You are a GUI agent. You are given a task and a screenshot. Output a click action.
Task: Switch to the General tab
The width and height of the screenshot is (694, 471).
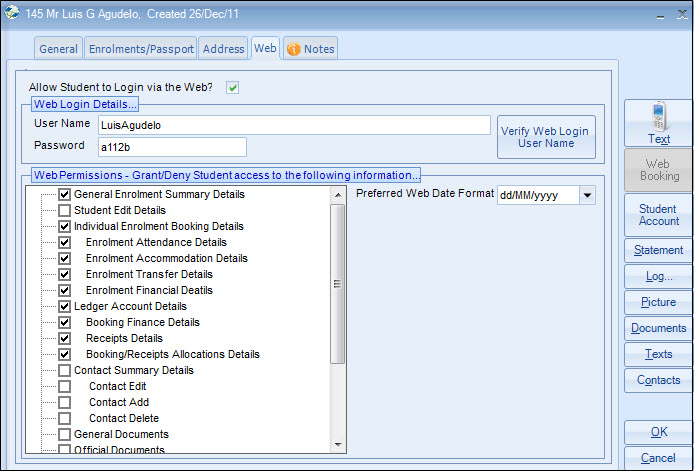[58, 48]
